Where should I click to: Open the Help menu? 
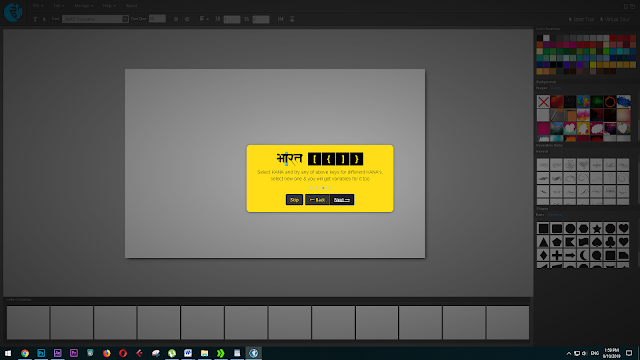pos(109,6)
